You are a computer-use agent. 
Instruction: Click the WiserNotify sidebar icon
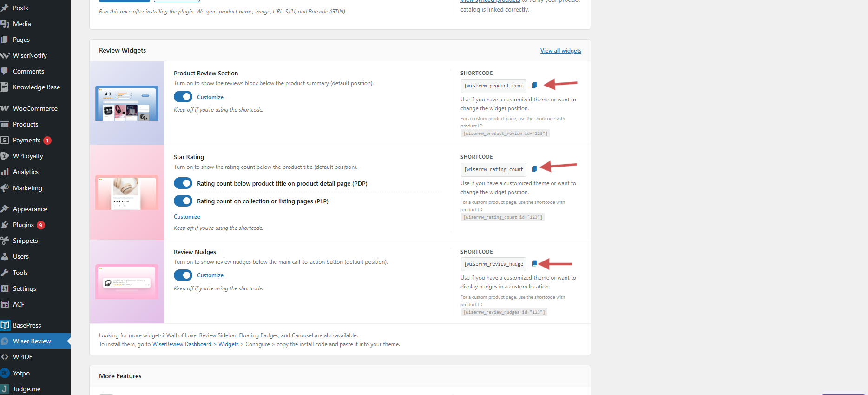5,55
